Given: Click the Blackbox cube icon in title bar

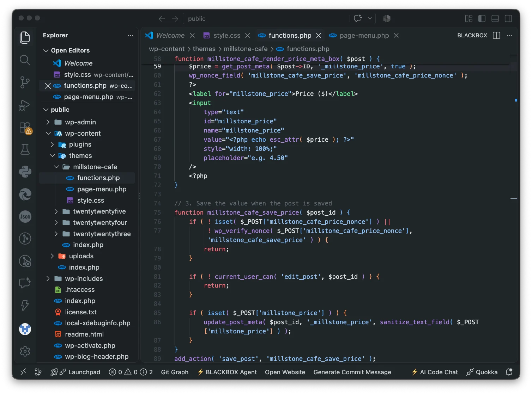Looking at the screenshot, I should tap(387, 18).
